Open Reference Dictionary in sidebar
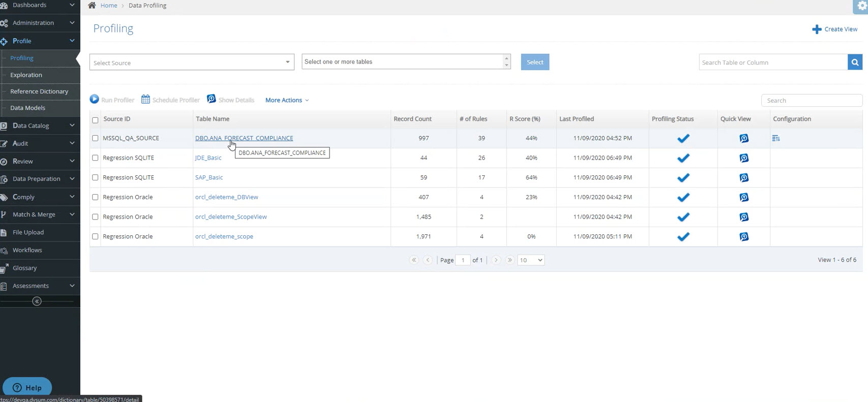 40,91
